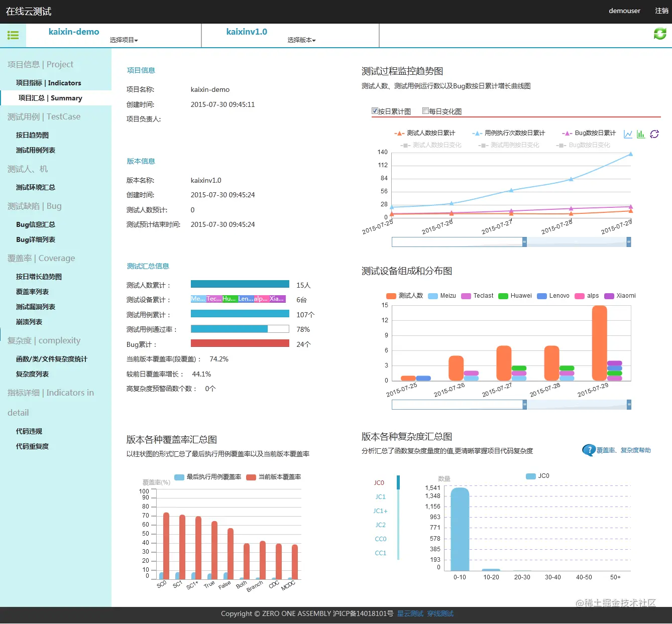Select JC1+ complexity tab
The image size is (672, 624).
coord(381,511)
